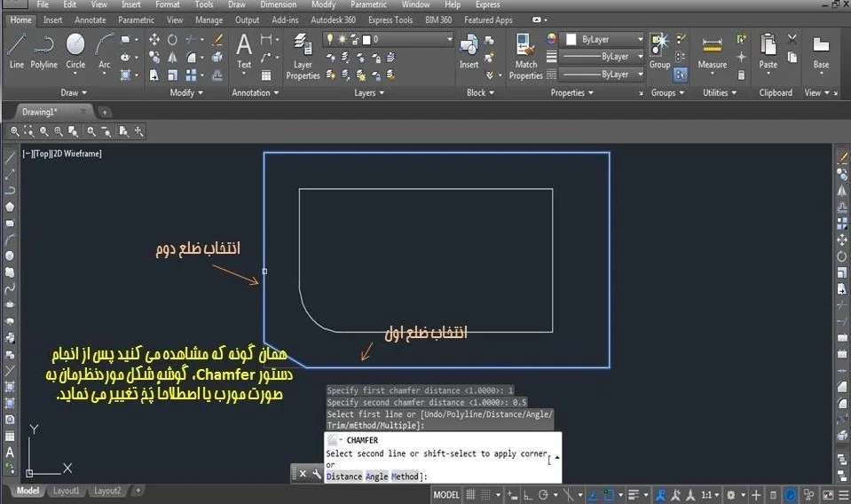Expand the Layers panel
Image resolution: width=851 pixels, height=504 pixels.
[x=369, y=93]
